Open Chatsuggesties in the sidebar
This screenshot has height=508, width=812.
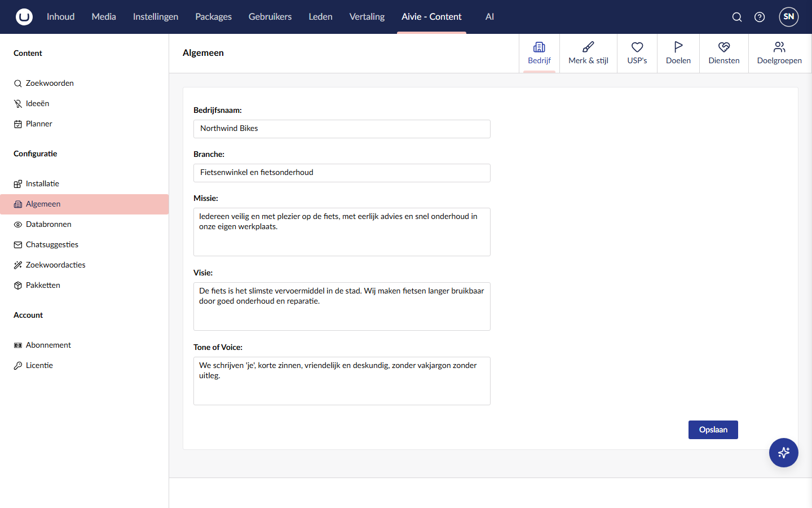pos(85,245)
